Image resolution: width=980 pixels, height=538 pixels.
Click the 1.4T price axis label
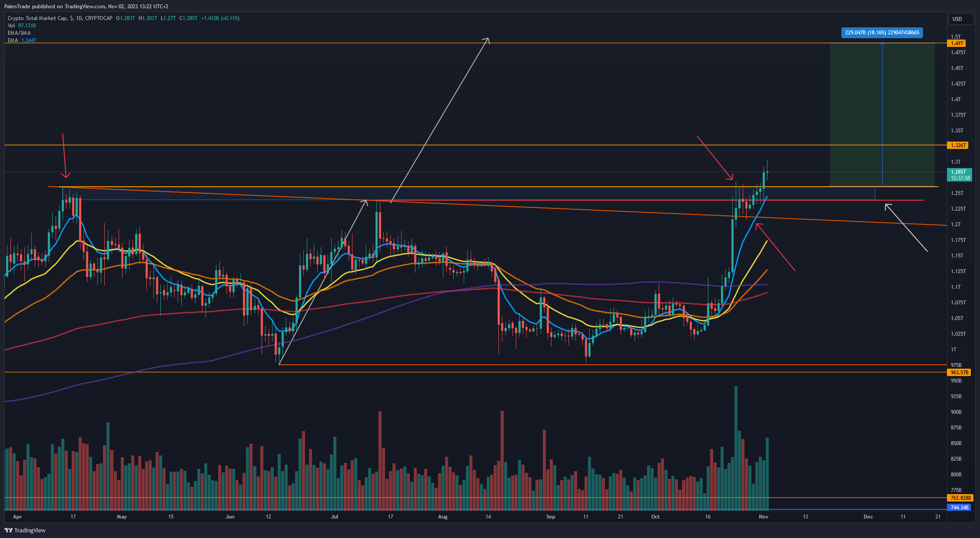956,99
